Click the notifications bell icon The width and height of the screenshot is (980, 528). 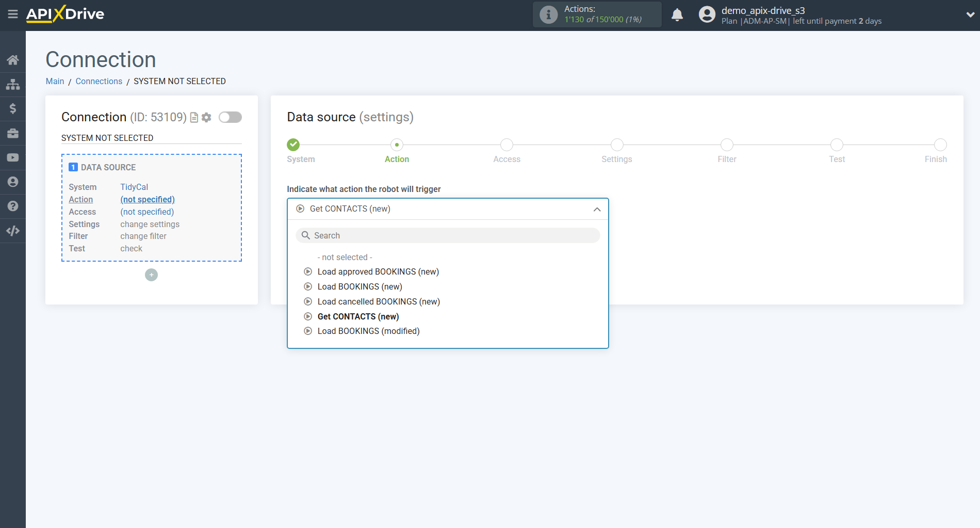point(677,14)
